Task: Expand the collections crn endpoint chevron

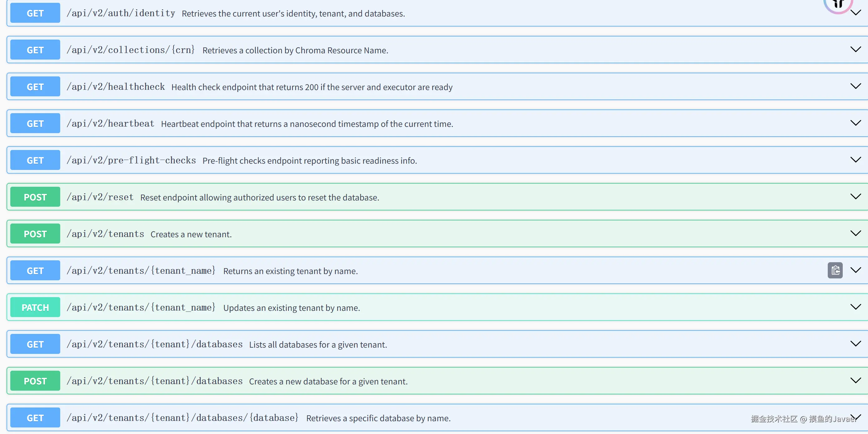Action: click(x=855, y=50)
